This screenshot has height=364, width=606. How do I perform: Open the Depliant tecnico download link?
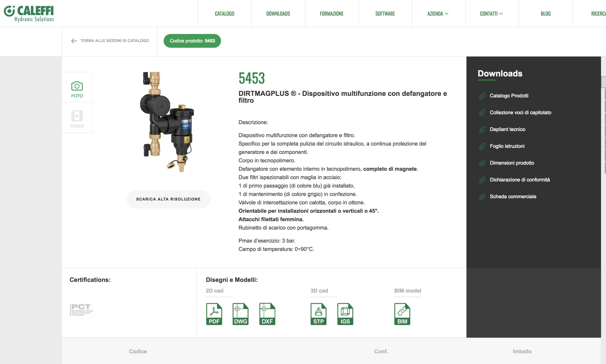[507, 129]
